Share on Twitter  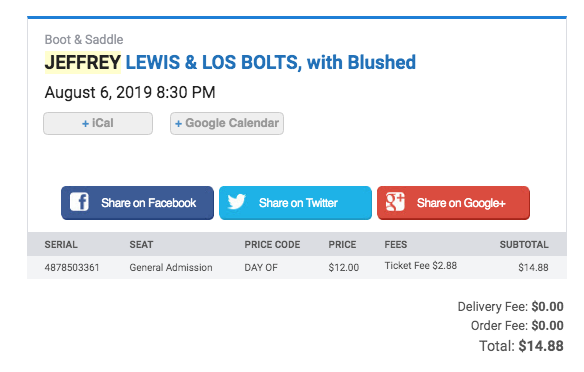(x=295, y=203)
